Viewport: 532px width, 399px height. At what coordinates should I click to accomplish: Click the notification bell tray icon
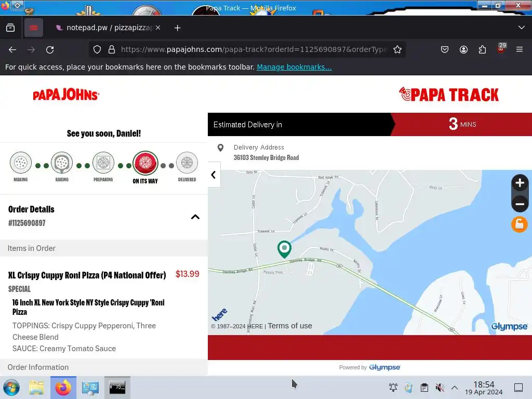coord(393,388)
